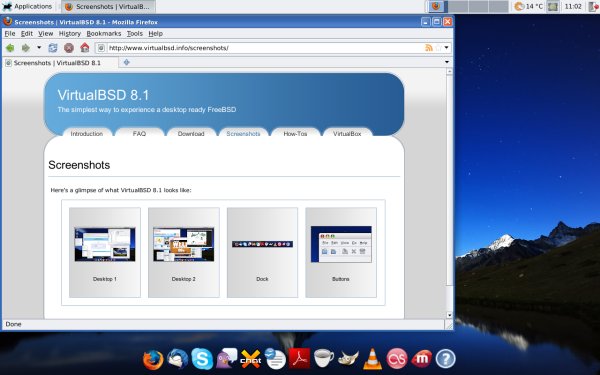Open the VirtualBox page tab
Image resolution: width=600 pixels, height=375 pixels.
click(347, 133)
